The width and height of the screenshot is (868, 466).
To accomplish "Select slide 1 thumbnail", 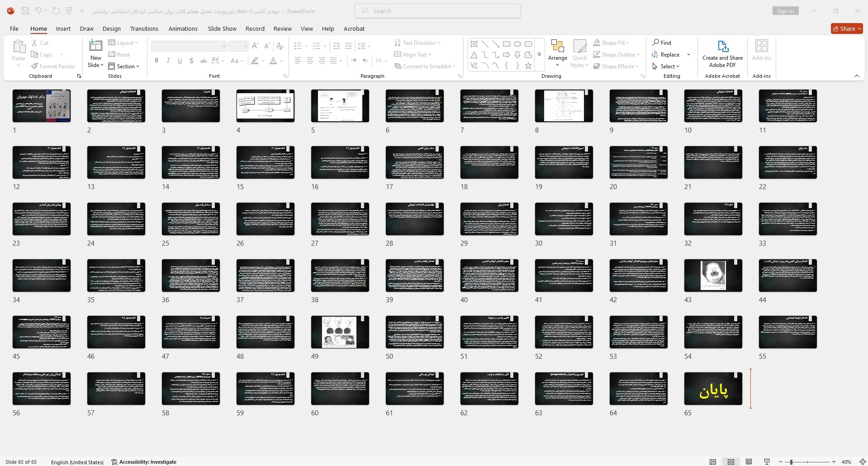I will [x=41, y=106].
